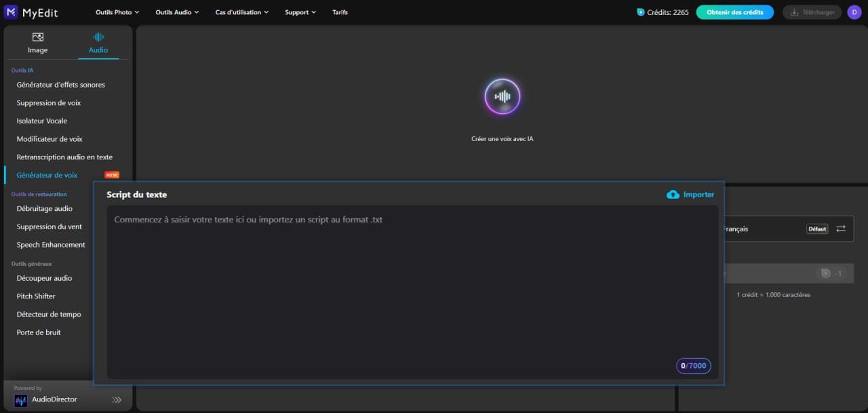868x413 pixels.
Task: Open Détecteur de tempo tool
Action: 49,314
